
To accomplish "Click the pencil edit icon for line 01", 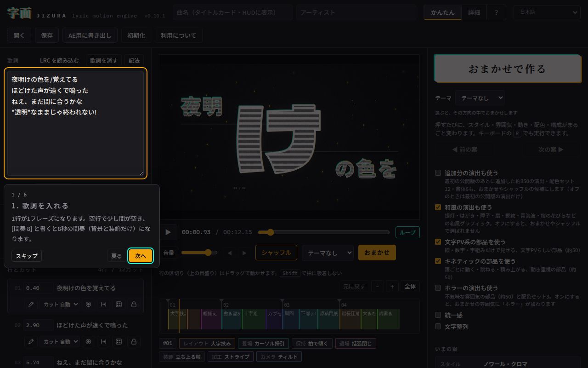I will [x=31, y=305].
